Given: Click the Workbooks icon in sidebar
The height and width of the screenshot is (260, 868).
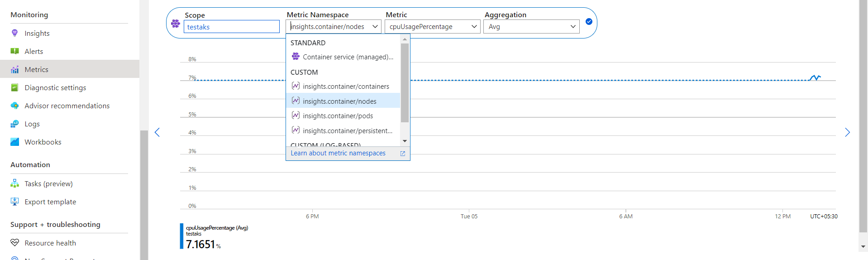Looking at the screenshot, I should tap(15, 142).
